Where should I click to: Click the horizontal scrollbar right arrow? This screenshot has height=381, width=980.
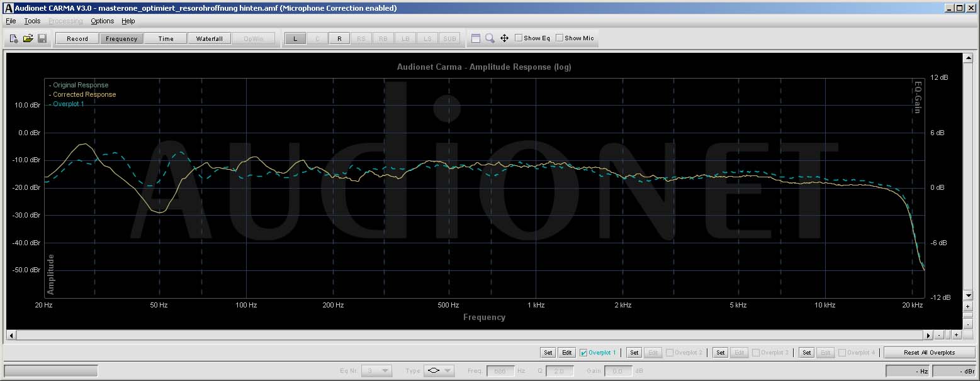click(x=928, y=335)
